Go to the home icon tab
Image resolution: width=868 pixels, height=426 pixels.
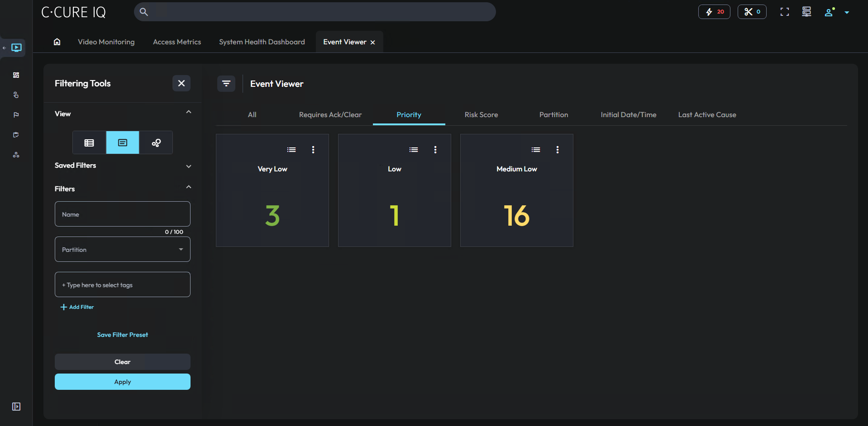pyautogui.click(x=57, y=42)
